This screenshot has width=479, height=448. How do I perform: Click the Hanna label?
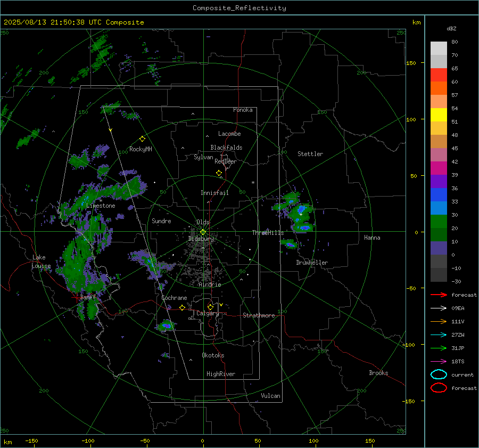[x=372, y=238]
